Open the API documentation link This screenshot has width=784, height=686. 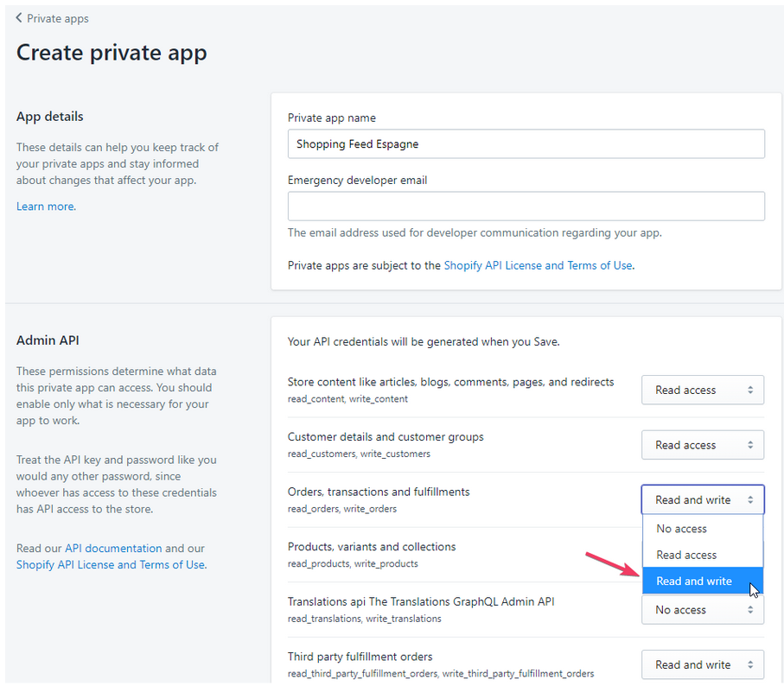click(x=113, y=548)
